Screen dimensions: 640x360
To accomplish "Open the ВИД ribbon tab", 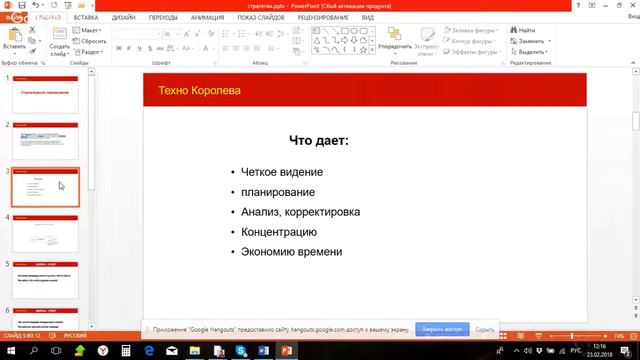I will (x=367, y=18).
